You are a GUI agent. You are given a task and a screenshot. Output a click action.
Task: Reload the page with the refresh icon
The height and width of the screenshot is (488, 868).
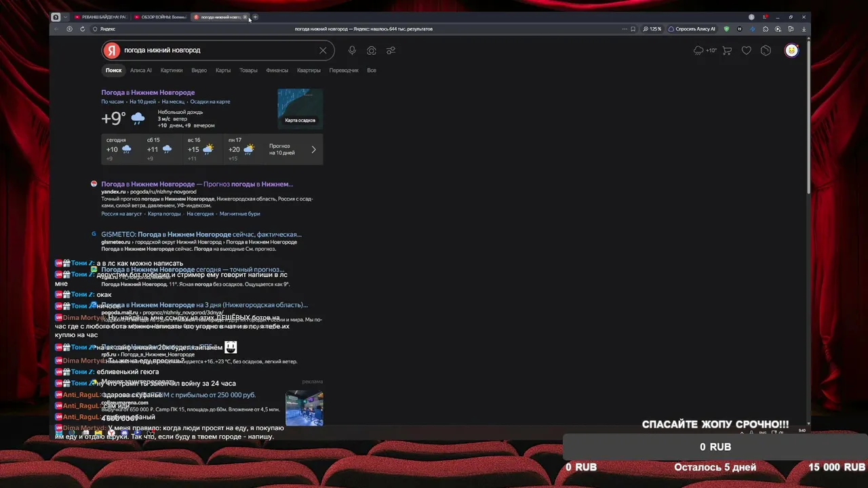[x=83, y=29]
